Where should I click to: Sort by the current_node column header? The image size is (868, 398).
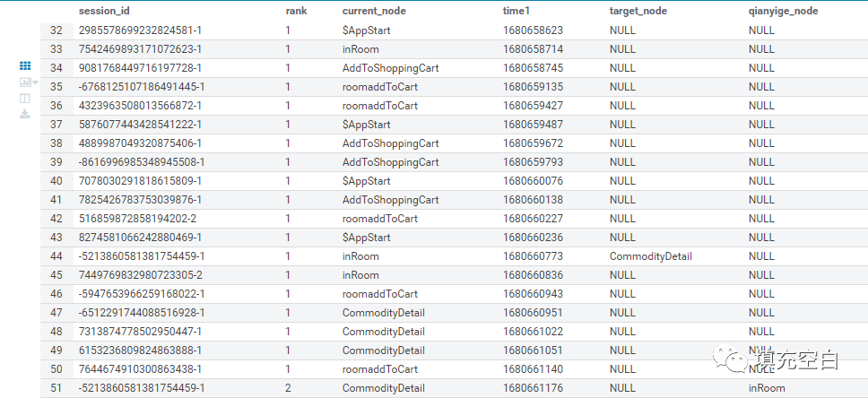pyautogui.click(x=374, y=11)
